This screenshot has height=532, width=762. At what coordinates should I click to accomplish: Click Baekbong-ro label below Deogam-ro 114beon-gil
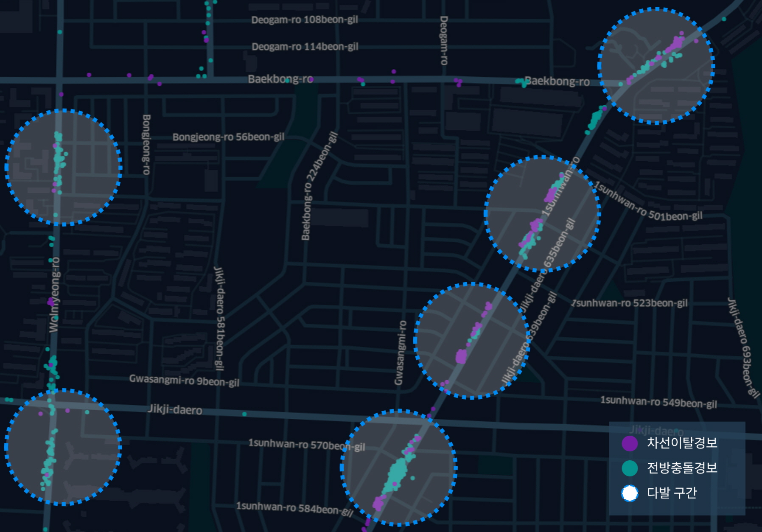(280, 79)
